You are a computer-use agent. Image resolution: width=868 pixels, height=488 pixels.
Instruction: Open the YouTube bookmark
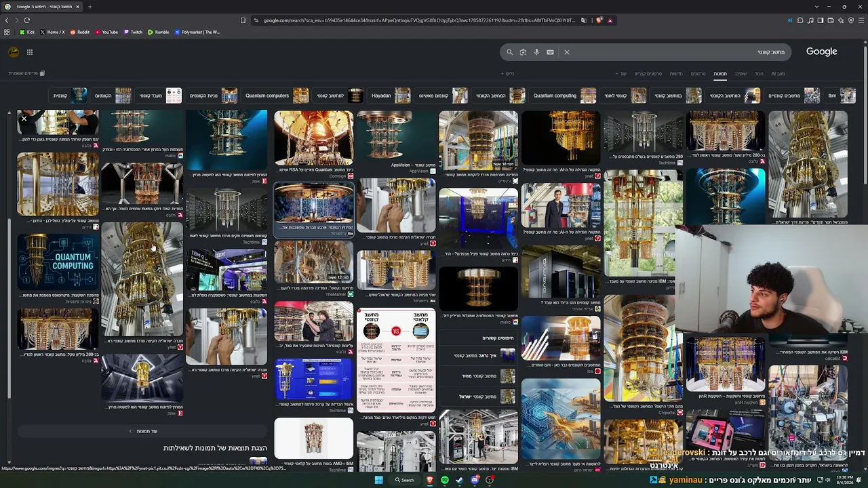[106, 32]
